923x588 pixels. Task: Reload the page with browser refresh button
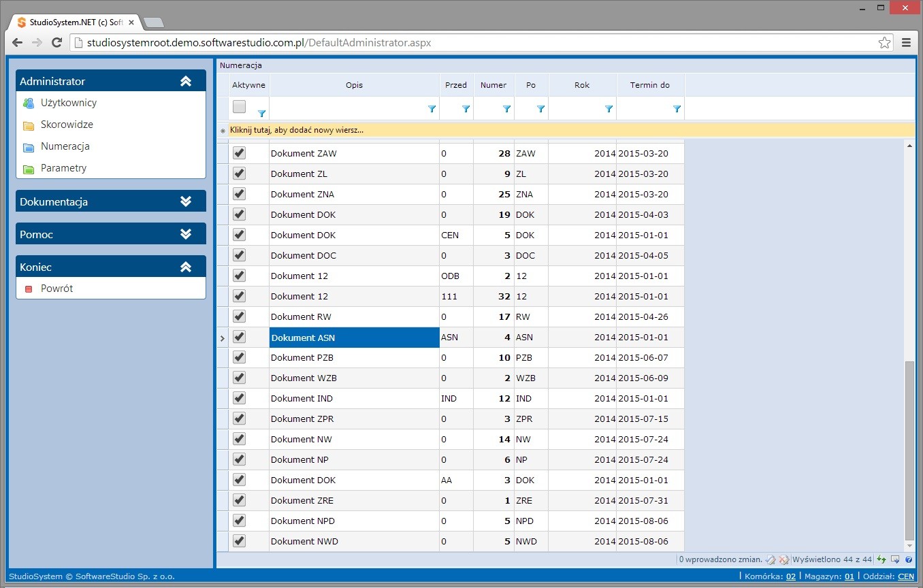(x=57, y=42)
